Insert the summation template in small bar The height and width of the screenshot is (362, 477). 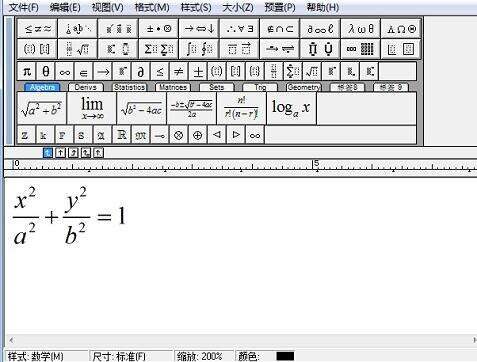click(x=293, y=71)
